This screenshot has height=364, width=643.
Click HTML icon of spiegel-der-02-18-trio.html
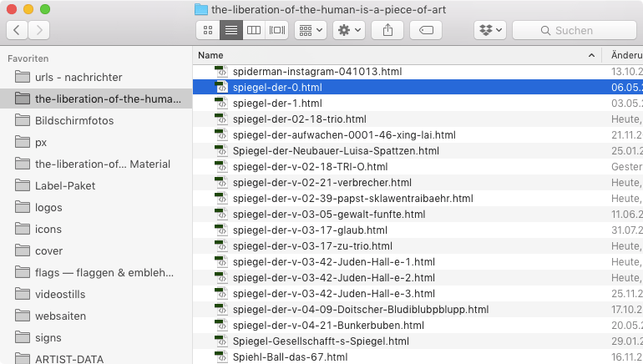[x=221, y=119]
